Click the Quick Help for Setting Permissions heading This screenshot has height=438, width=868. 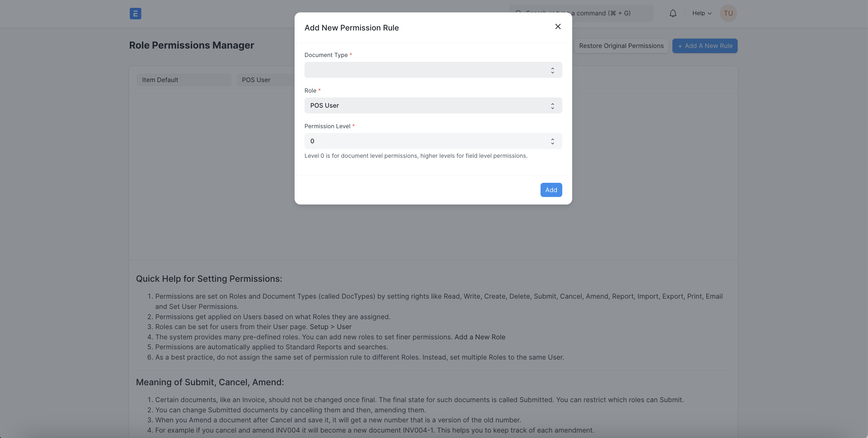209,279
